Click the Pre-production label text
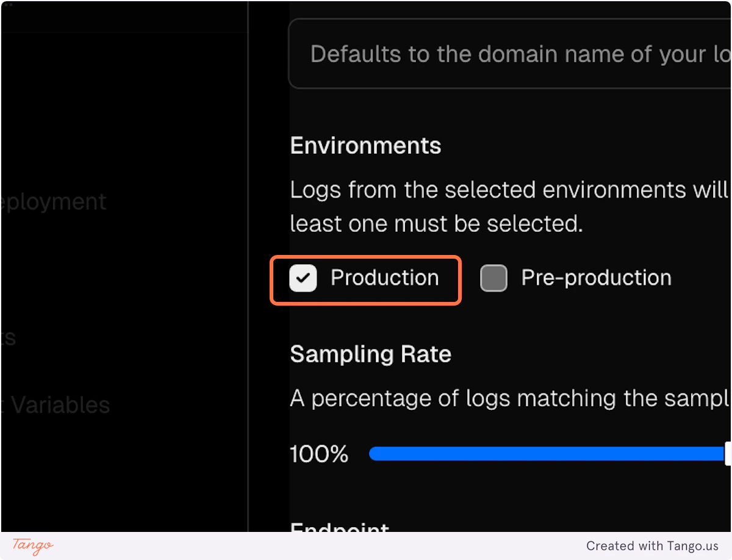 (x=595, y=278)
